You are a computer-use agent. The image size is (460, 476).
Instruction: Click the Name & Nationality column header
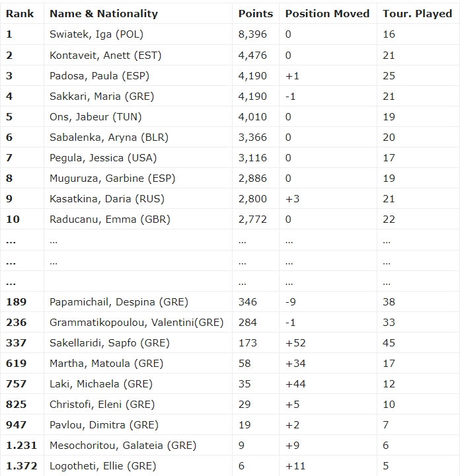[104, 13]
